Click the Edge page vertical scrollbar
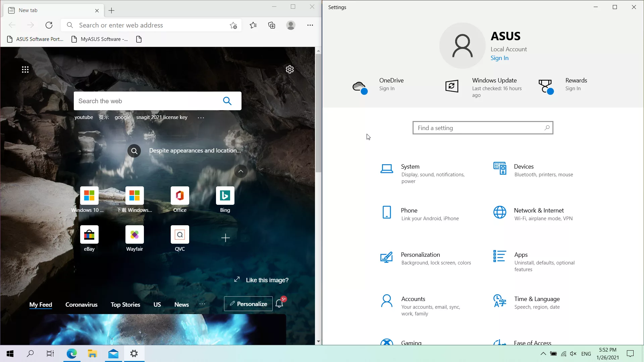The image size is (644, 362). click(318, 114)
